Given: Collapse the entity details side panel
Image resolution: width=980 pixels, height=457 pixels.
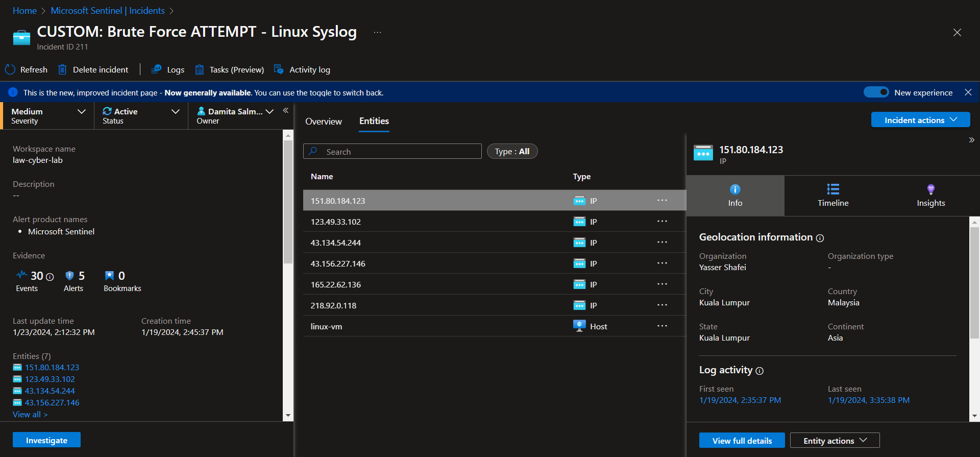Looking at the screenshot, I should point(971,140).
